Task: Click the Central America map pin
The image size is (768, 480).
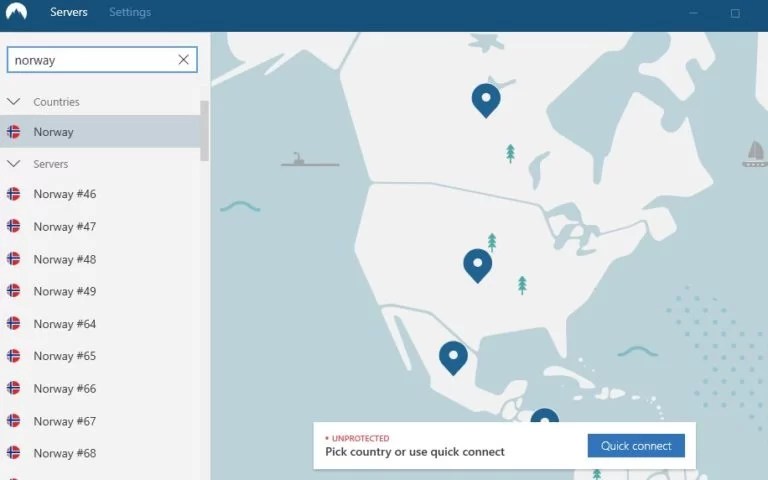Action: coord(545,415)
